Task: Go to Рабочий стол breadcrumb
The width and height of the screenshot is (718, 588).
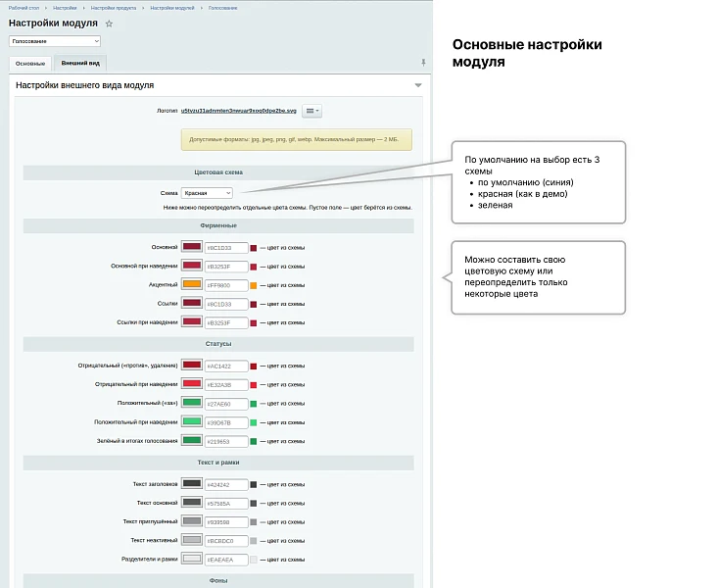Action: pyautogui.click(x=24, y=8)
